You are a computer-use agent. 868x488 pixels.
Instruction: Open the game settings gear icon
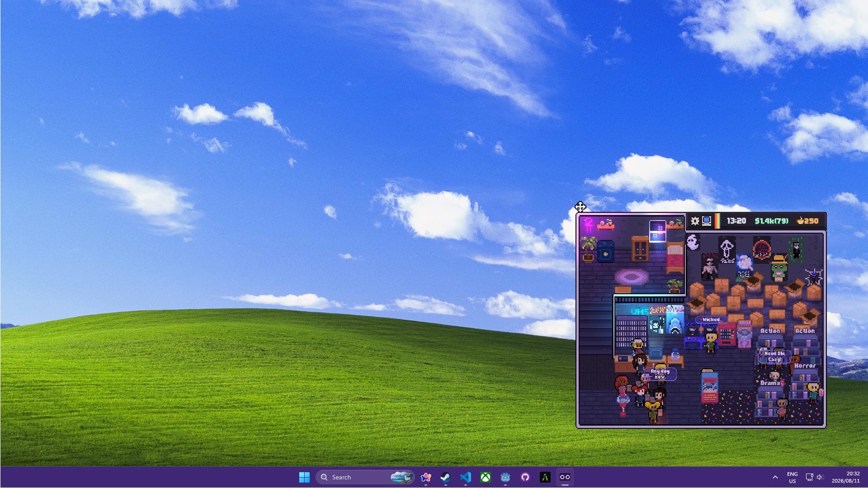[695, 221]
